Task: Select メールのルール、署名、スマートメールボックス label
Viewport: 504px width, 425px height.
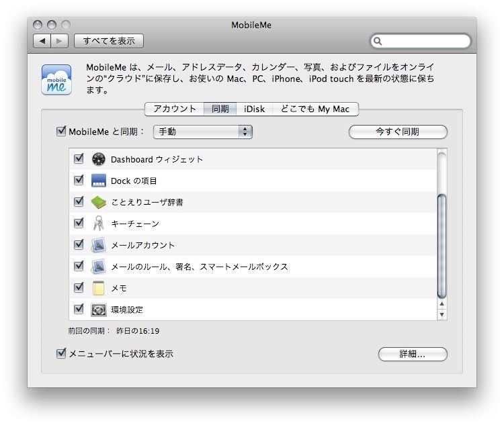Action: 200,267
